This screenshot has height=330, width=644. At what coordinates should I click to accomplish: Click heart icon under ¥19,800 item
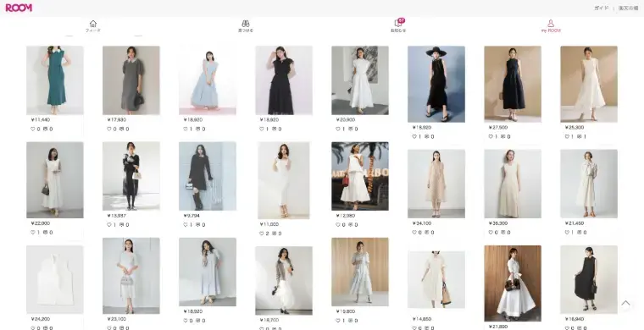point(338,321)
